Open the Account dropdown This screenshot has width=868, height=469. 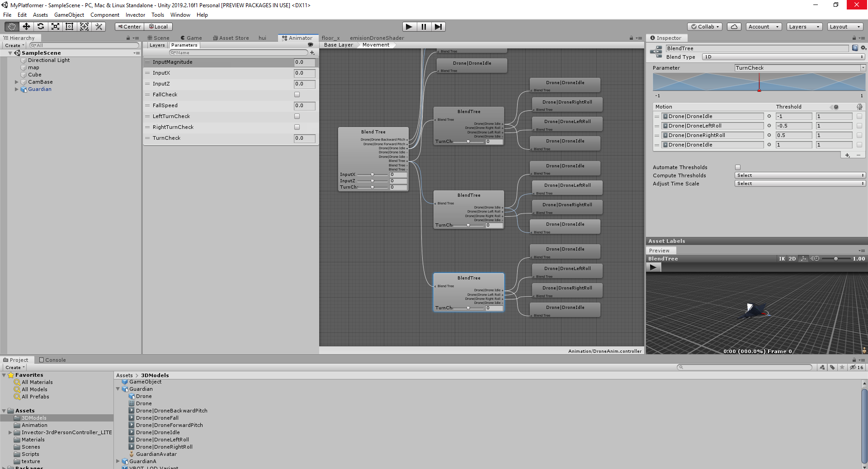[764, 27]
